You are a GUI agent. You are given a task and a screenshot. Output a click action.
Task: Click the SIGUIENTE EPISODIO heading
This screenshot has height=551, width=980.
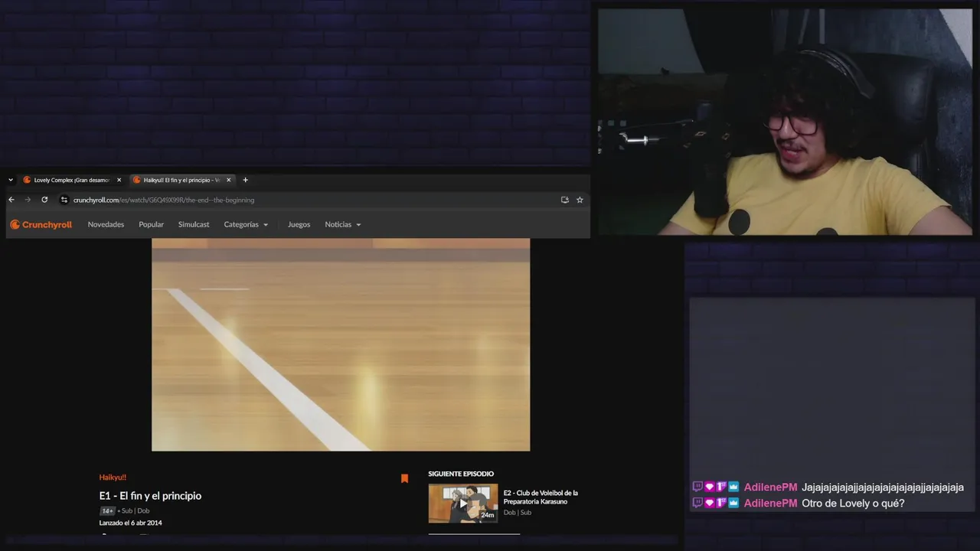461,474
